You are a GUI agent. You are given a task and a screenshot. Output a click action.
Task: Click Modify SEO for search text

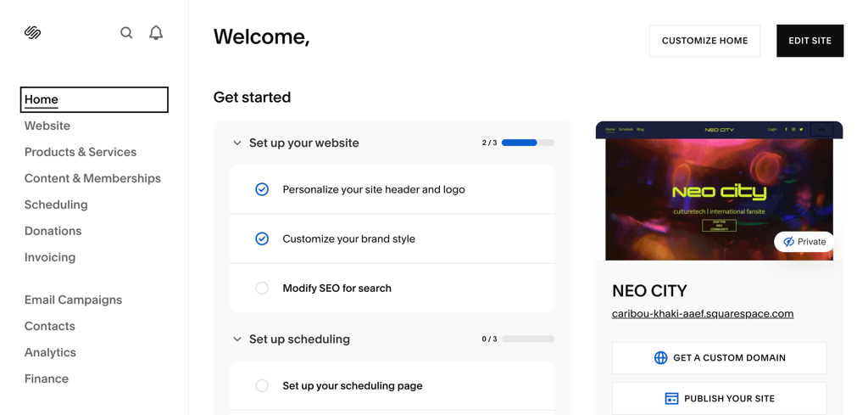pyautogui.click(x=337, y=288)
